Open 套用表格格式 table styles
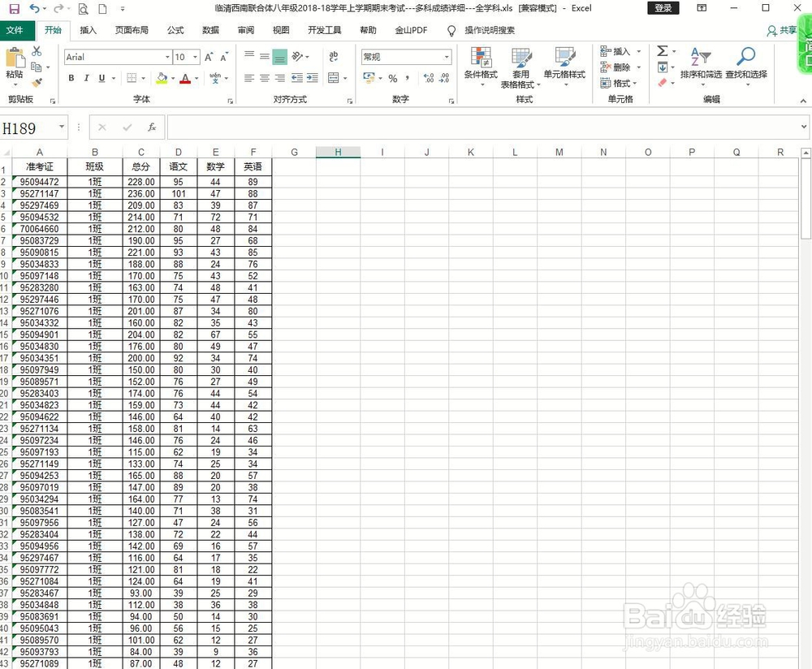812x669 pixels. (521, 67)
